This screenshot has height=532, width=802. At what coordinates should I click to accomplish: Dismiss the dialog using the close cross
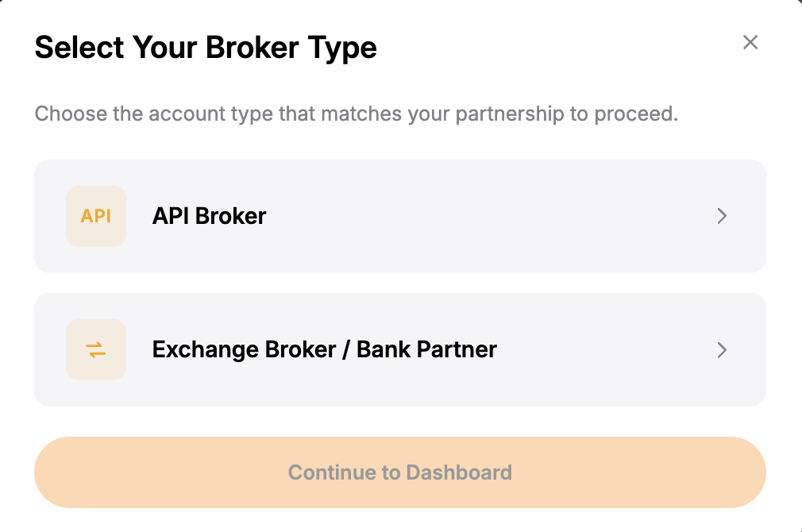[x=750, y=42]
